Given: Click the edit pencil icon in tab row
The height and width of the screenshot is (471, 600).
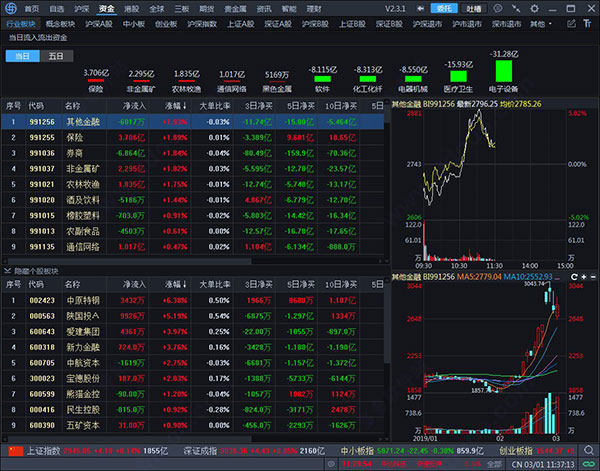Looking at the screenshot, I should click(571, 24).
